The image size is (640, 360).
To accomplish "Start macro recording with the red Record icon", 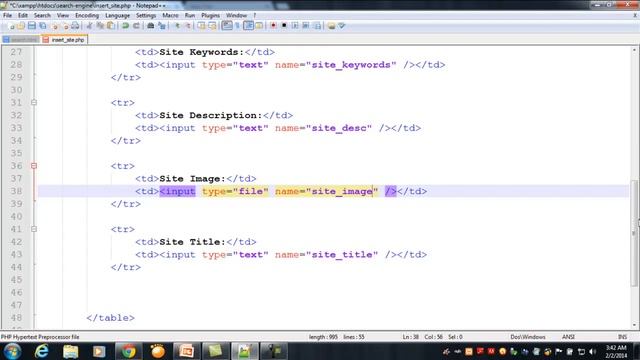I will (273, 26).
